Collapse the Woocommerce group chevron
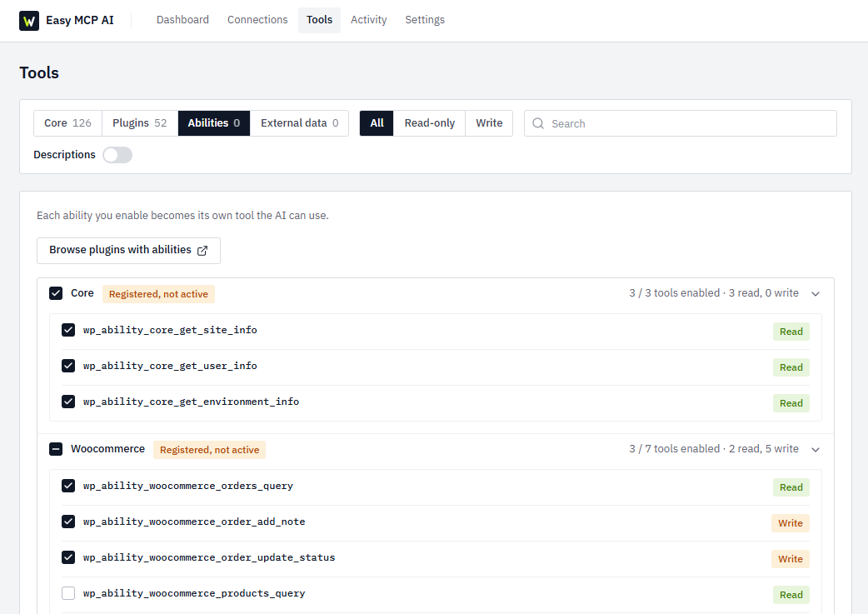This screenshot has height=614, width=868. coord(816,450)
